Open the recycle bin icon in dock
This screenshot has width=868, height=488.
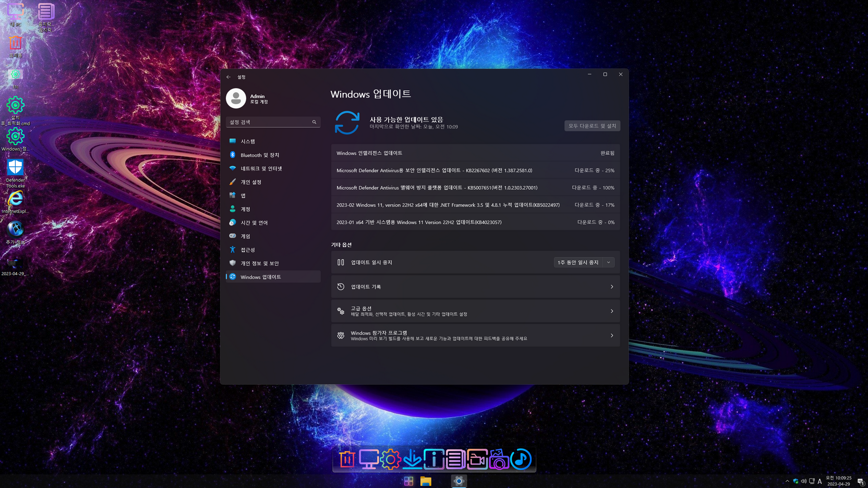click(x=347, y=459)
